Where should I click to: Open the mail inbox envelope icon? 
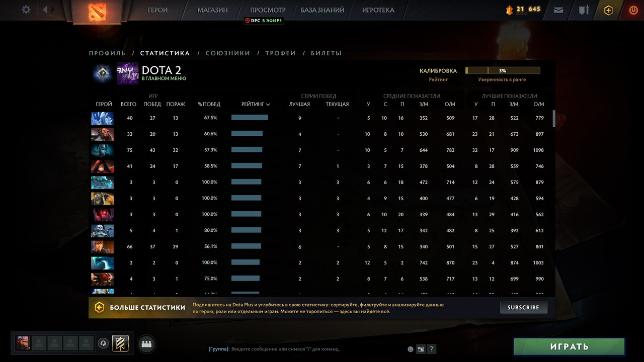click(x=558, y=10)
